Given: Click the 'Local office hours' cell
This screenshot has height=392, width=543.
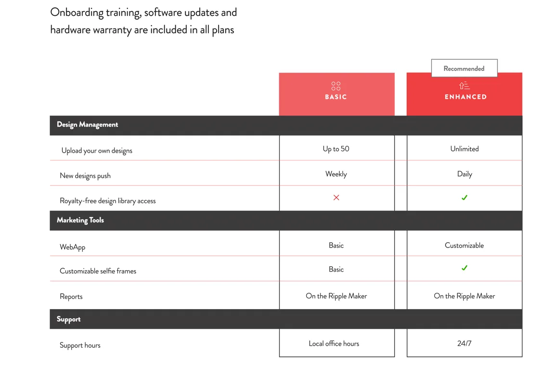Looking at the screenshot, I should (x=334, y=343).
